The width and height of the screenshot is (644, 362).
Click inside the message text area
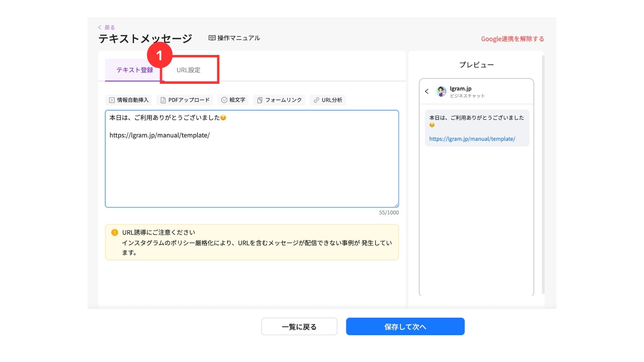(252, 168)
